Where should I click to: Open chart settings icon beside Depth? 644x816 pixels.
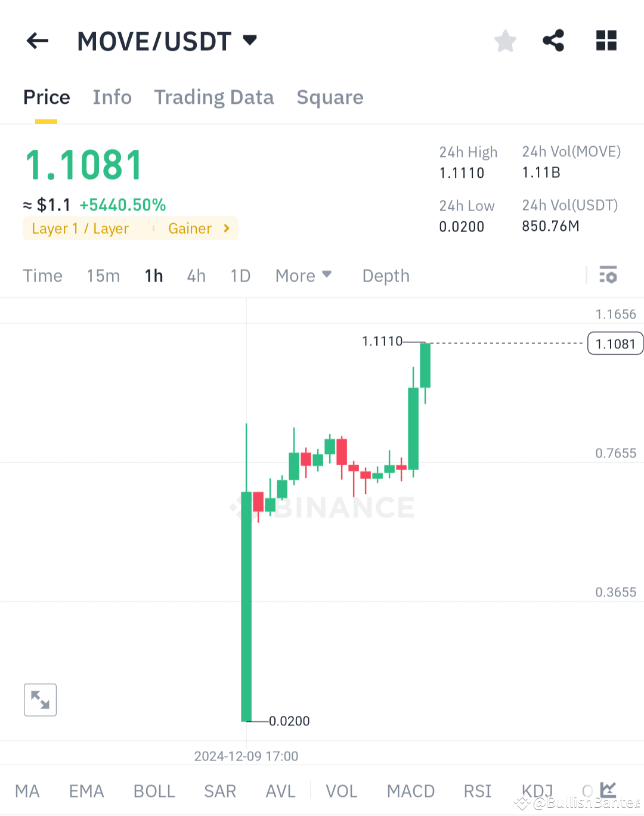[x=609, y=276]
